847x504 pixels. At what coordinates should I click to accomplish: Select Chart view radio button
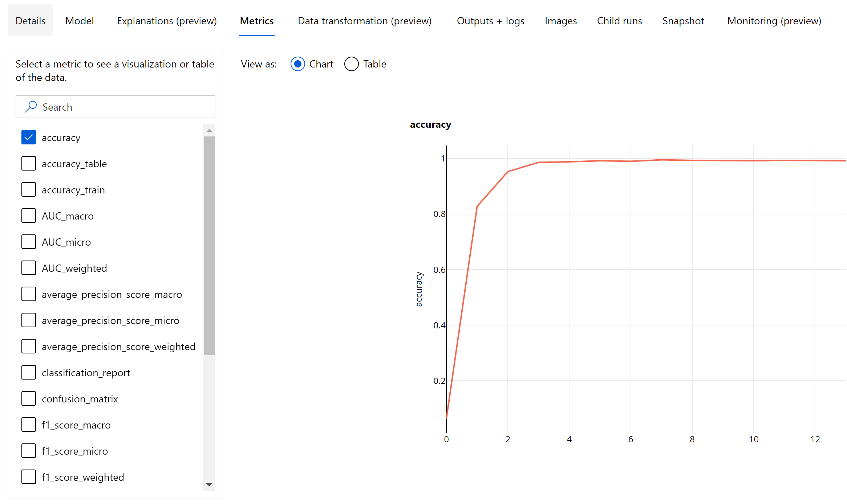click(x=298, y=64)
